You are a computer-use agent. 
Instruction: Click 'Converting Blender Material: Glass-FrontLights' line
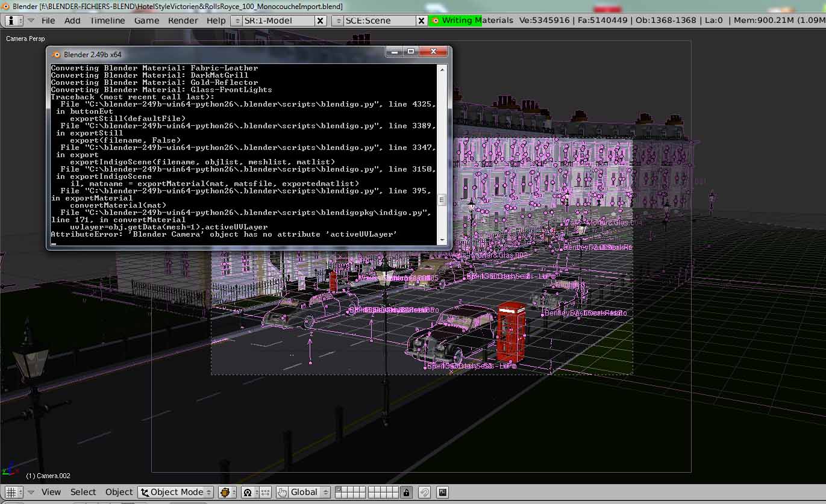tap(161, 90)
